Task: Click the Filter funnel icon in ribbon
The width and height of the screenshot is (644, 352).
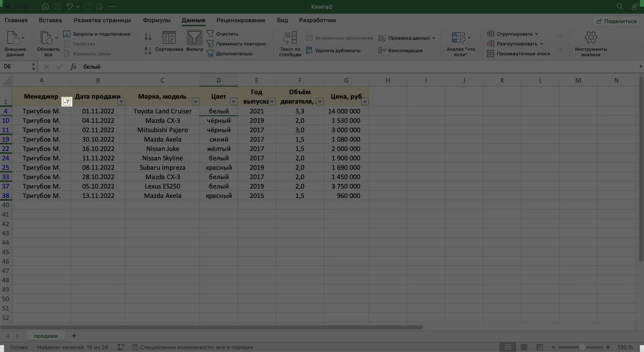Action: click(194, 38)
